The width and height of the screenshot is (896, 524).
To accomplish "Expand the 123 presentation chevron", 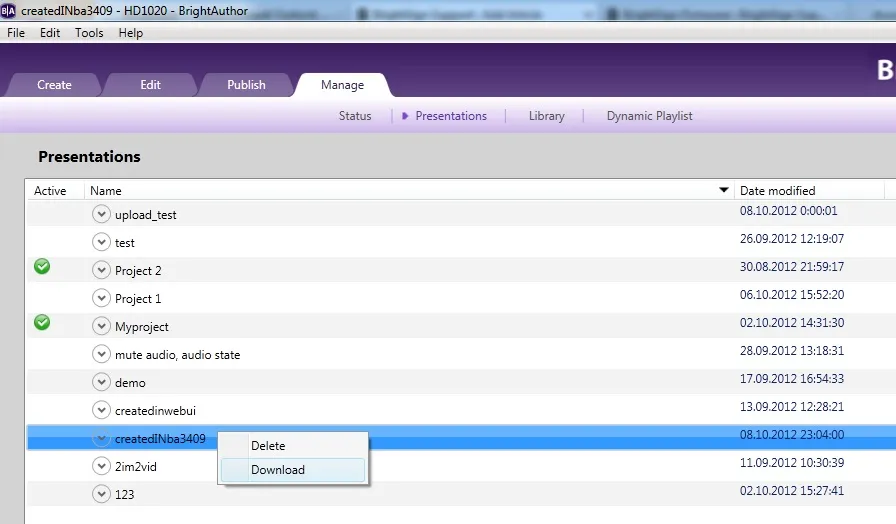I will point(101,494).
